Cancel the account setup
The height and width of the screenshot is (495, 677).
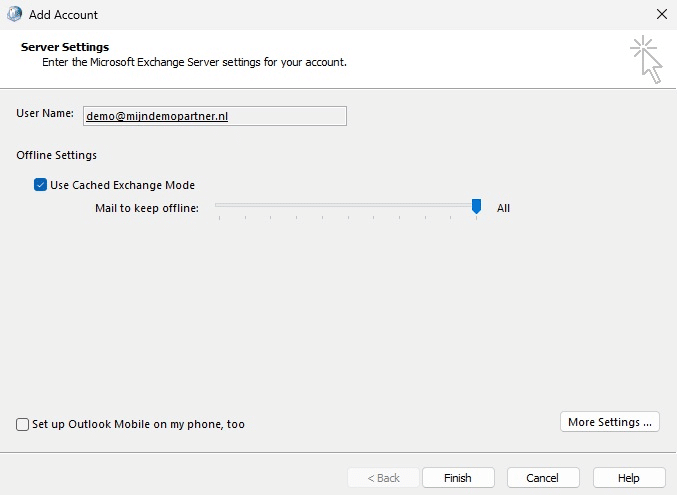tap(543, 478)
